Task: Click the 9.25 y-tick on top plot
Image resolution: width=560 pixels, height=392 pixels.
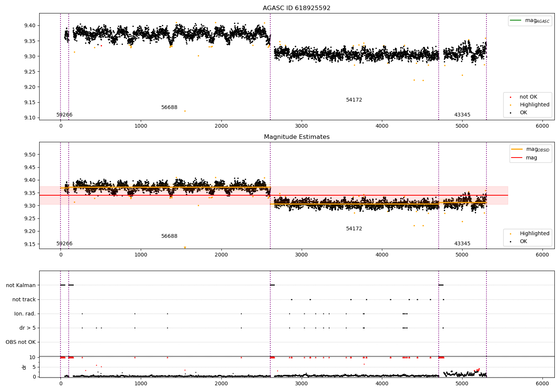Action: (30, 72)
